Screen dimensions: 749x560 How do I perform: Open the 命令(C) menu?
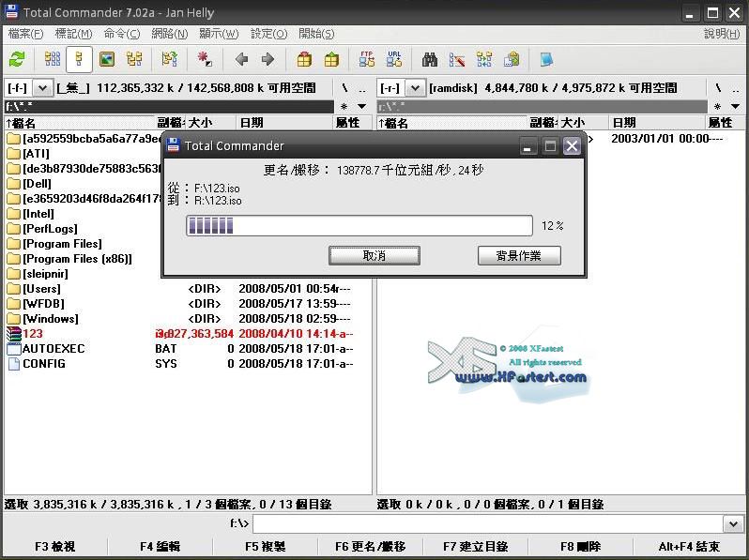coord(122,34)
